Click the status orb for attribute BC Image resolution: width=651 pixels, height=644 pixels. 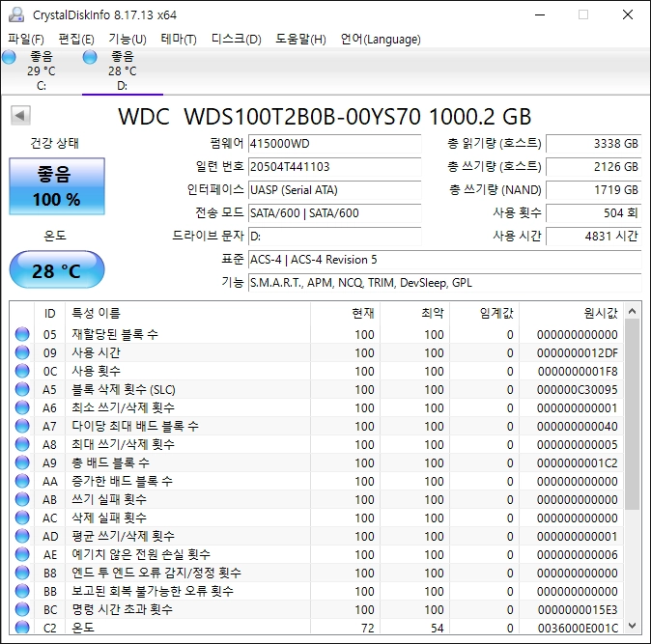(22, 609)
